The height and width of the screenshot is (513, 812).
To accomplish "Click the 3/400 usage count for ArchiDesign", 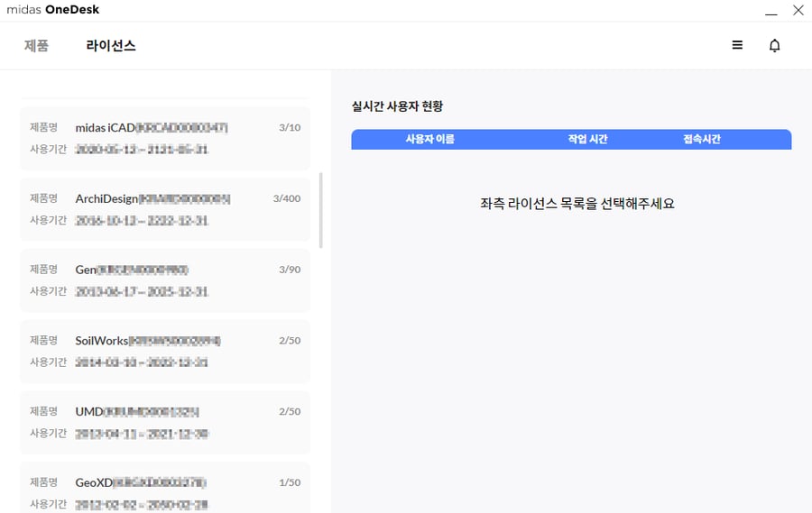I will [286, 198].
